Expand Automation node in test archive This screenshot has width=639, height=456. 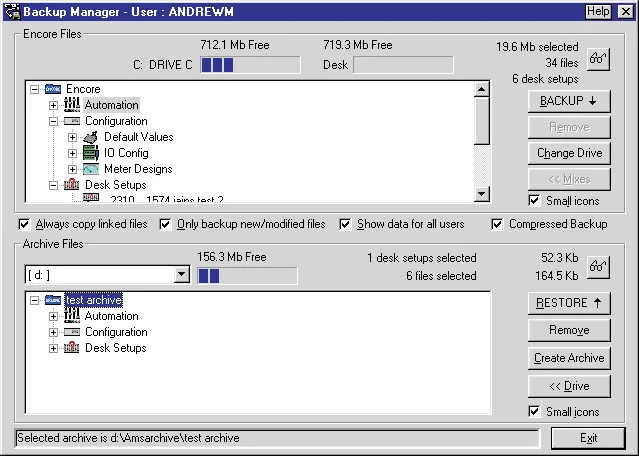point(53,316)
